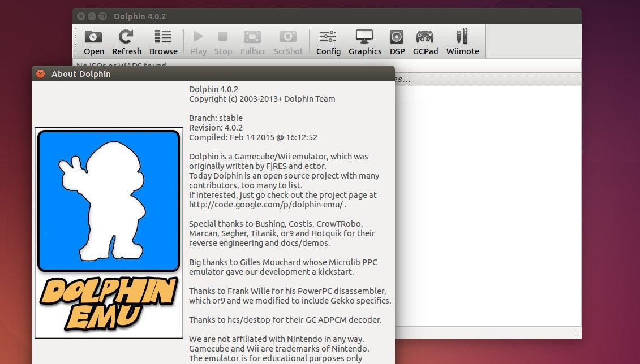The image size is (640, 364).
Task: Click the About Dolphin title bar
Action: tap(213, 74)
